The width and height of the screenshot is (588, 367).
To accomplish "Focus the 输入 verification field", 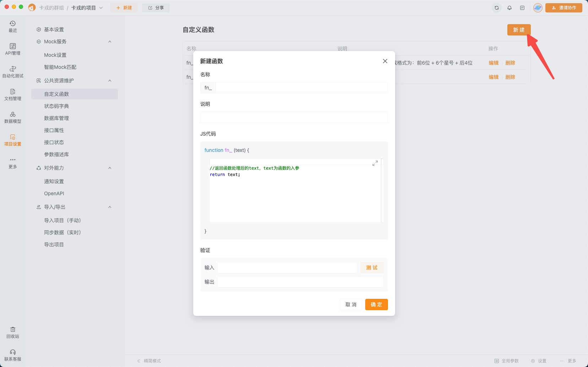I will (287, 268).
